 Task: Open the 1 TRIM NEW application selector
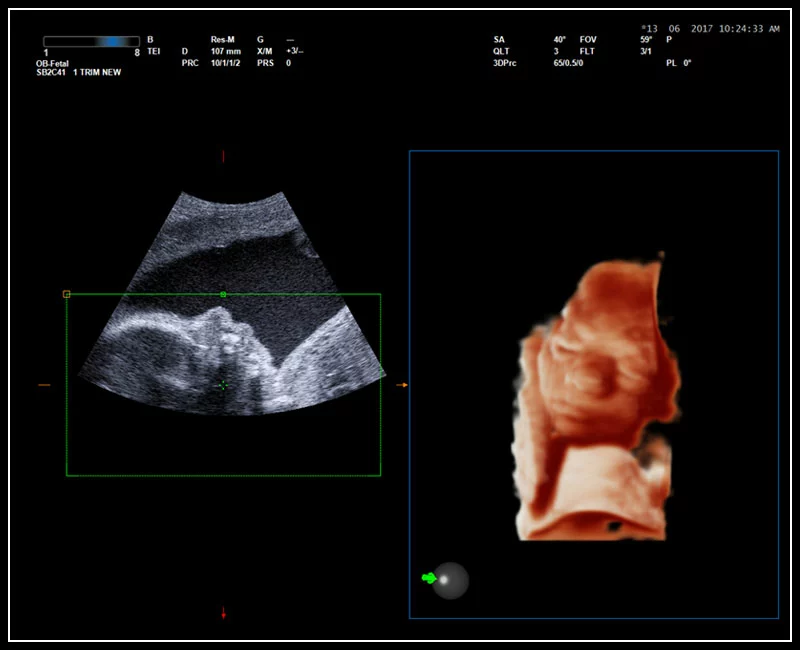(97, 73)
